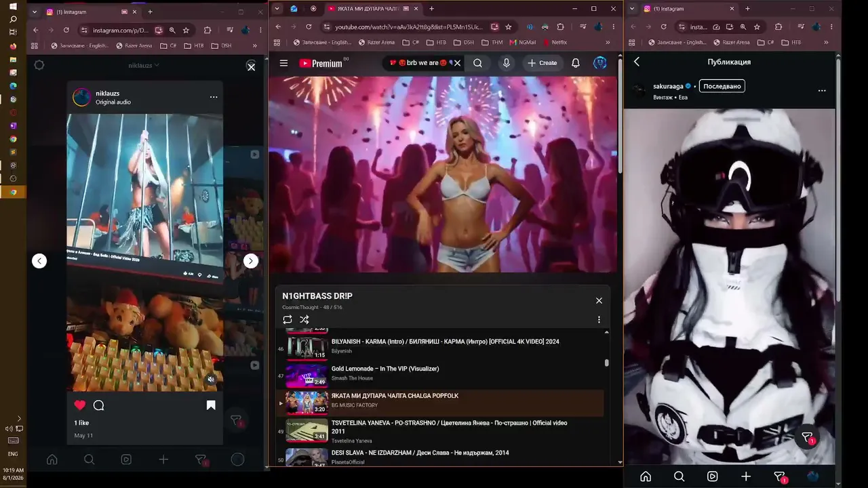Image resolution: width=868 pixels, height=488 pixels.
Task: Open Instagram Home in the right window
Action: (x=646, y=476)
